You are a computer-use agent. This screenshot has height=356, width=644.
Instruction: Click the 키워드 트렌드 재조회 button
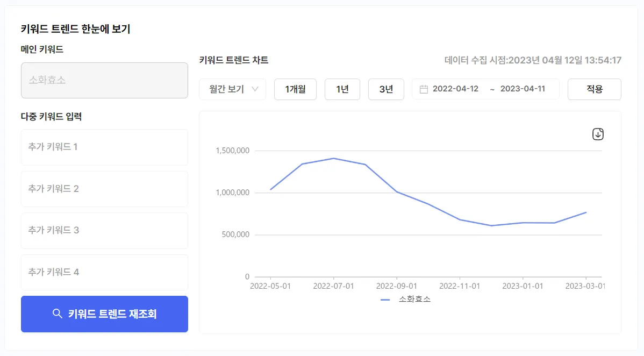104,314
